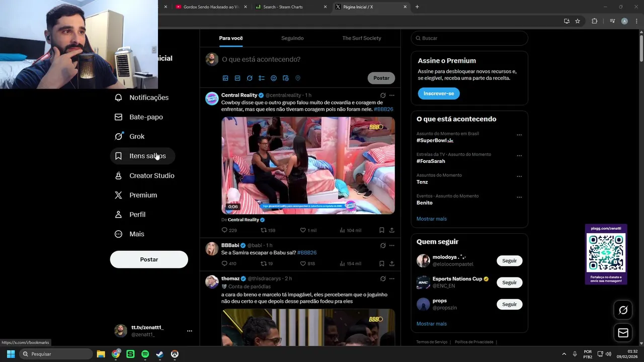Viewport: 644px width, 362px height.
Task: Open floating Grok button at bottom right
Action: click(x=623, y=310)
